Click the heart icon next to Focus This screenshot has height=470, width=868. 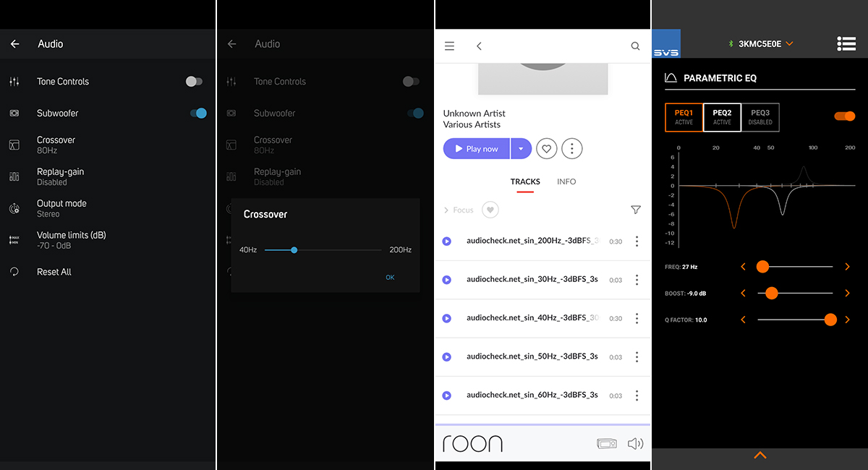point(490,210)
